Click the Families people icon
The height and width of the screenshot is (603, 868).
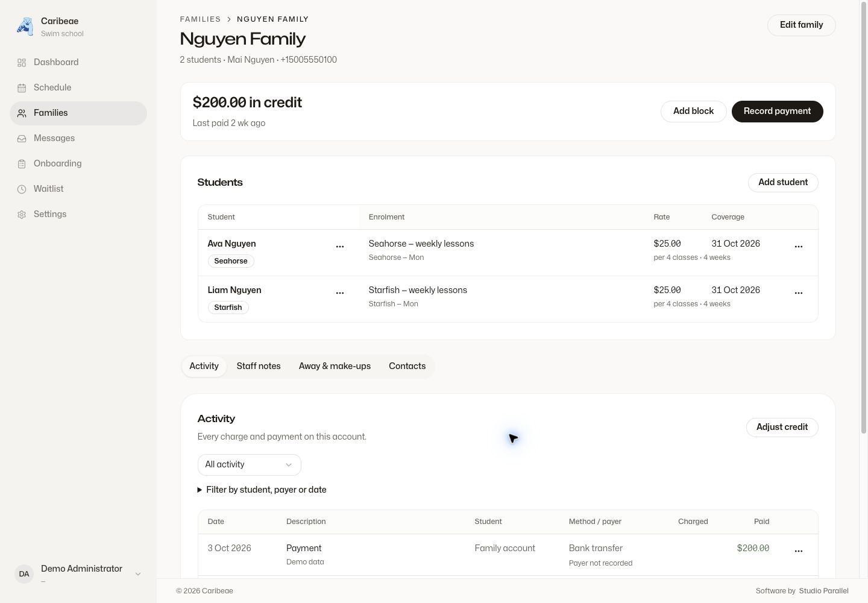pyautogui.click(x=22, y=113)
